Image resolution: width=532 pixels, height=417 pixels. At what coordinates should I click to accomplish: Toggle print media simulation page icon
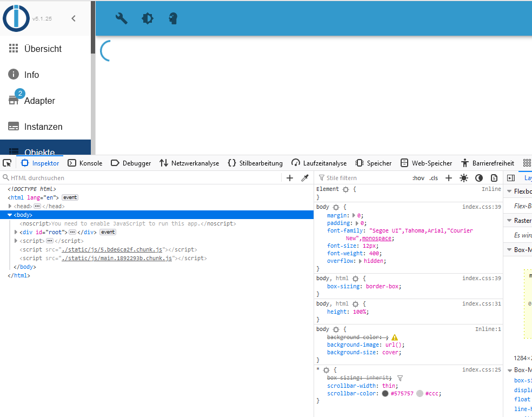[x=494, y=178]
